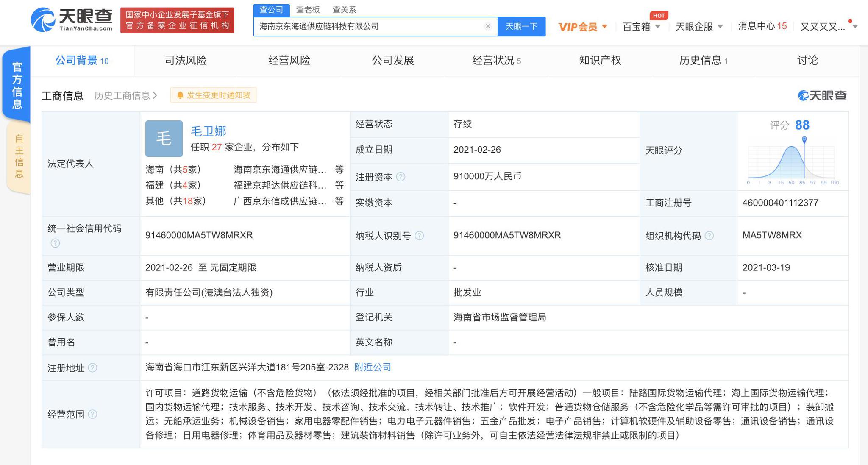
Task: Click 发生变更时通知我 notification button
Action: (214, 95)
